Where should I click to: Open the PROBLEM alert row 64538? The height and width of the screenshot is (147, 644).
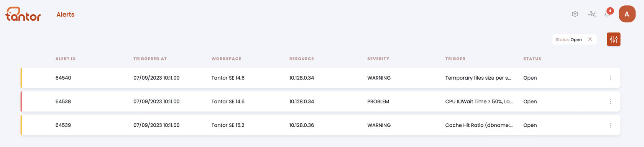320,101
